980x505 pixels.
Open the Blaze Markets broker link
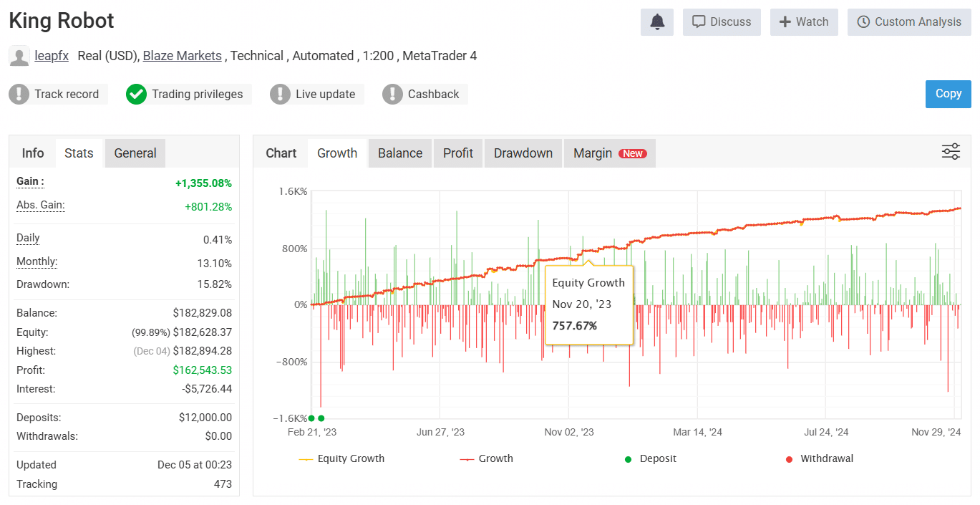click(182, 55)
